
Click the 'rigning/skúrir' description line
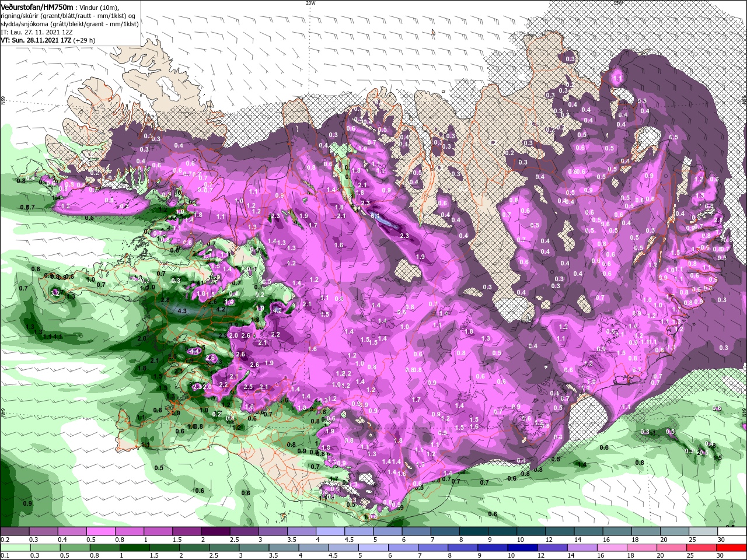[67, 16]
